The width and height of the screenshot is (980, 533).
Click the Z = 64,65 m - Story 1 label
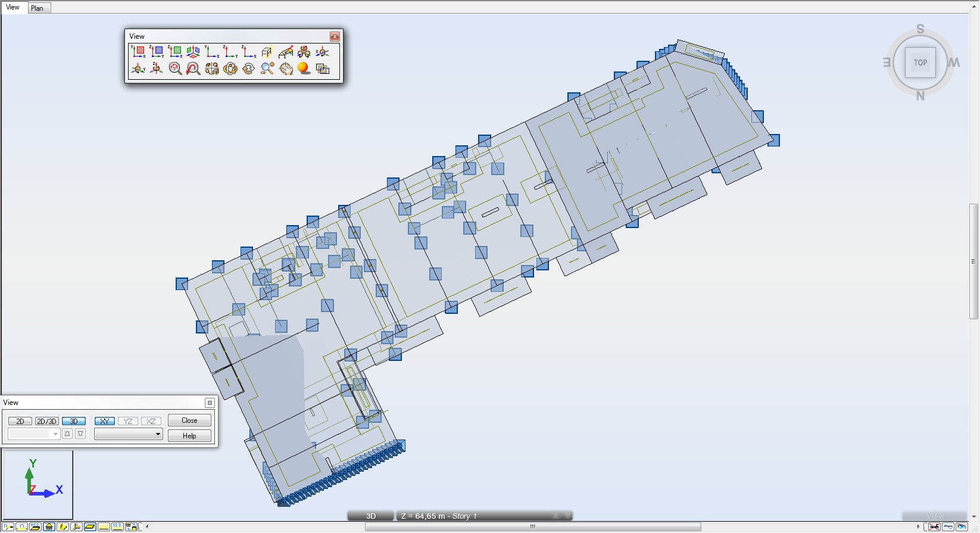coord(439,516)
